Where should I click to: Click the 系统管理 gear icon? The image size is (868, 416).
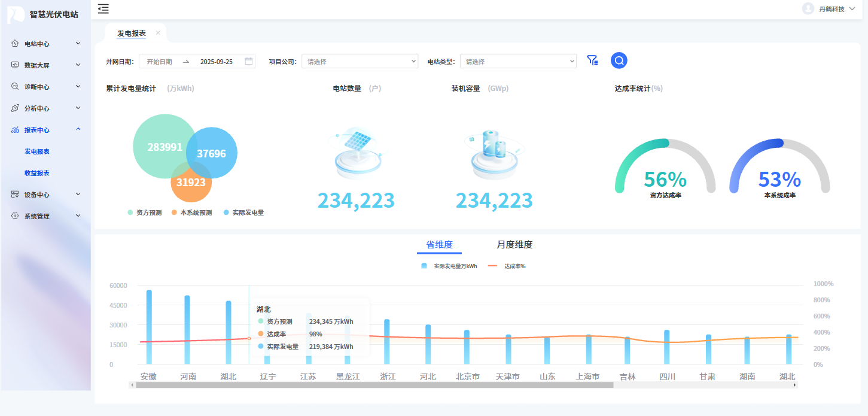15,216
